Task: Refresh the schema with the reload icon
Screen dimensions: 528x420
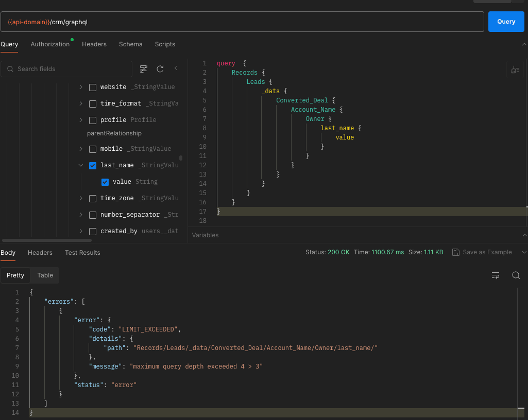Action: 160,69
